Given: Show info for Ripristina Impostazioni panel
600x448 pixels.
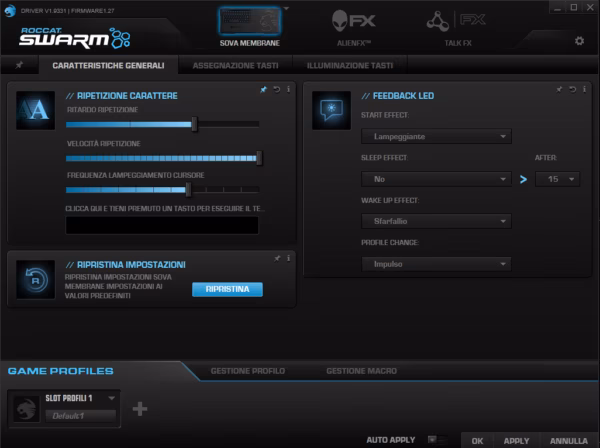Looking at the screenshot, I should pyautogui.click(x=289, y=259).
